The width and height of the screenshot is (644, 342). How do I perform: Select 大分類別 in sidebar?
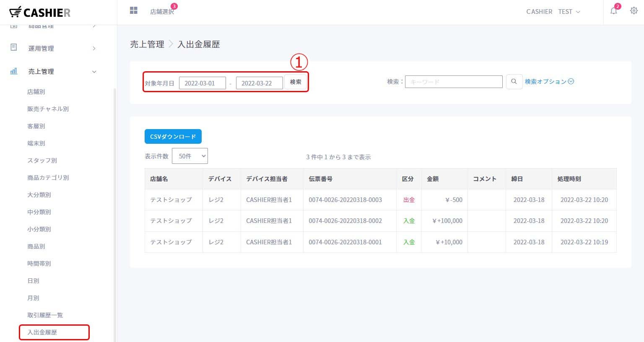pyautogui.click(x=39, y=195)
